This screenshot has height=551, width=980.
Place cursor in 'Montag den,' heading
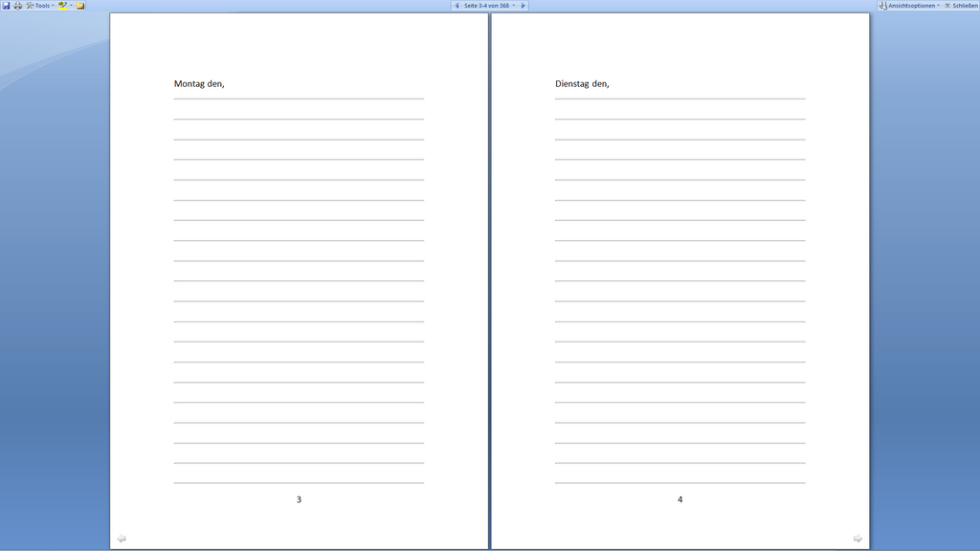tap(199, 84)
